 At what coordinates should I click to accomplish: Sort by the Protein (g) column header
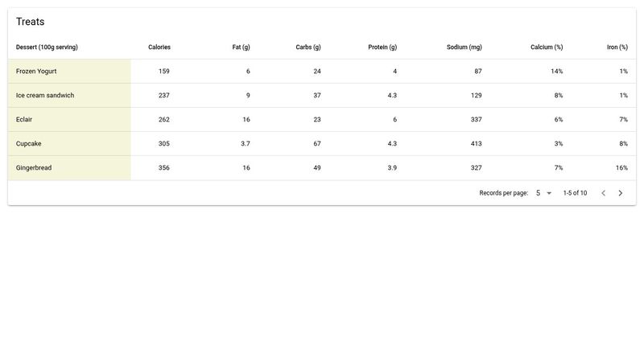tap(382, 47)
